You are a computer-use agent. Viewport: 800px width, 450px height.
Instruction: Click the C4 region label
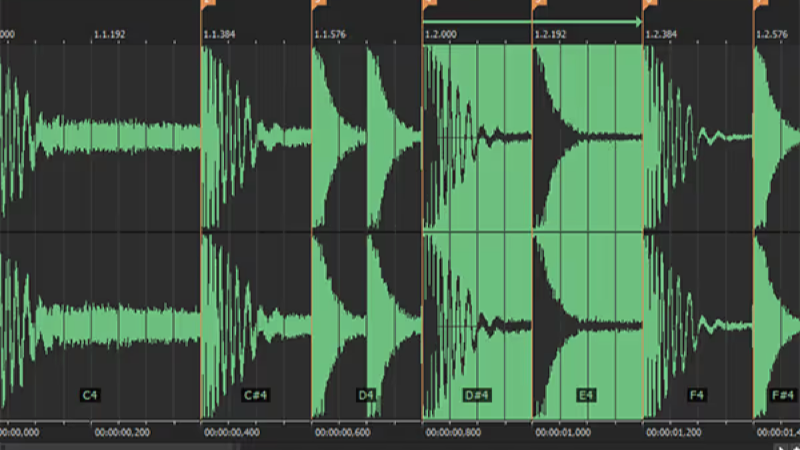coord(90,395)
